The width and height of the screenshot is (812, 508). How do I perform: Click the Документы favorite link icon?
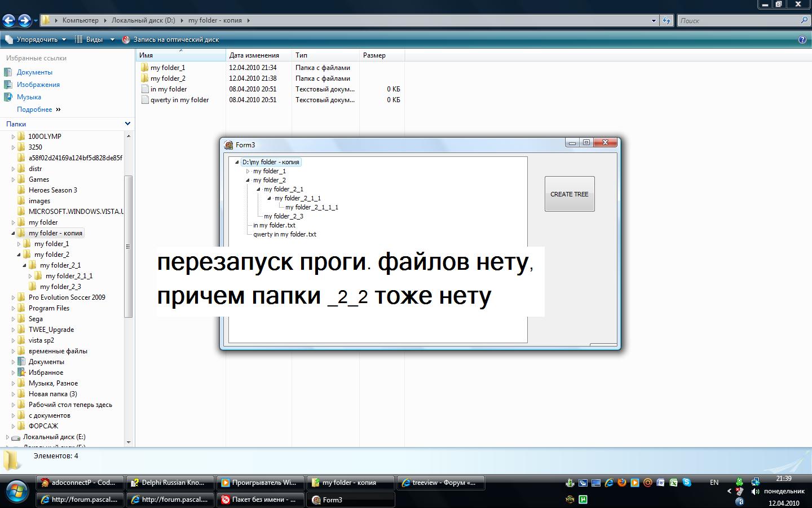tap(8, 72)
